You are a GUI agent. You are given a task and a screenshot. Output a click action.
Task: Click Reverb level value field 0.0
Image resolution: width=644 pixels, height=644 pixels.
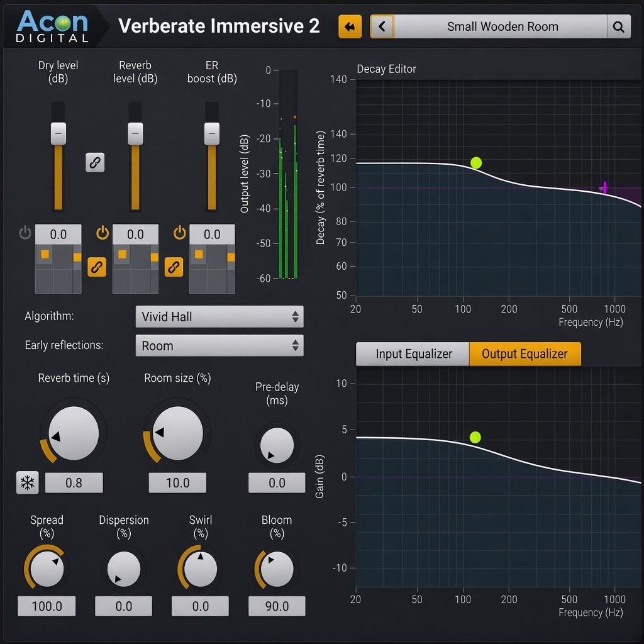[x=136, y=234]
